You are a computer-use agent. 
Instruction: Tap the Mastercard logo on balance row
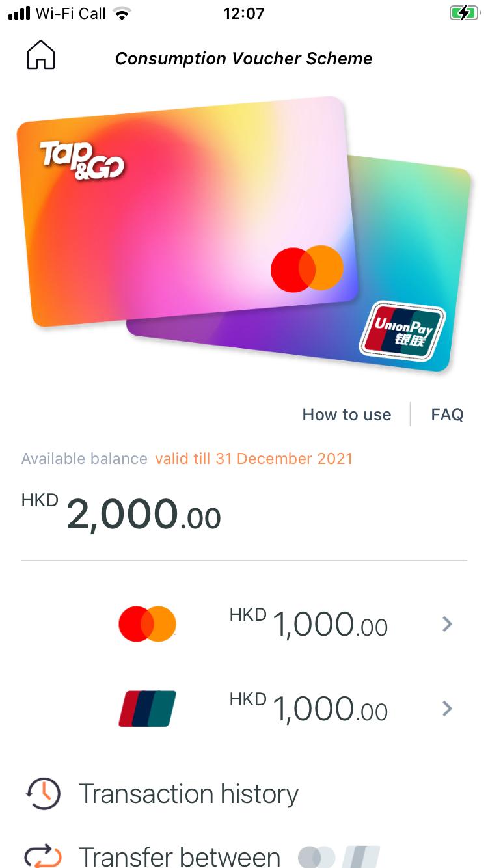click(x=148, y=624)
